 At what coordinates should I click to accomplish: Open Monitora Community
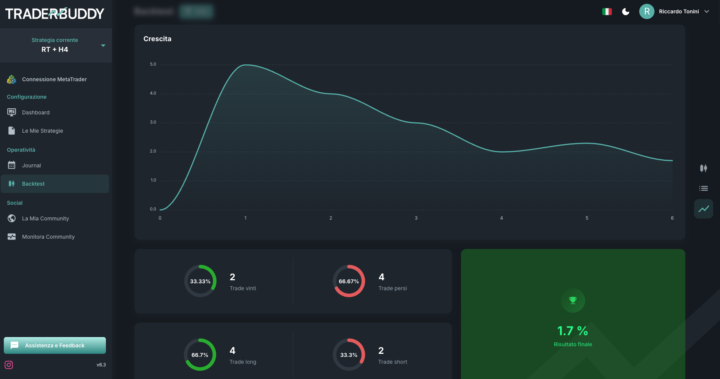[48, 237]
